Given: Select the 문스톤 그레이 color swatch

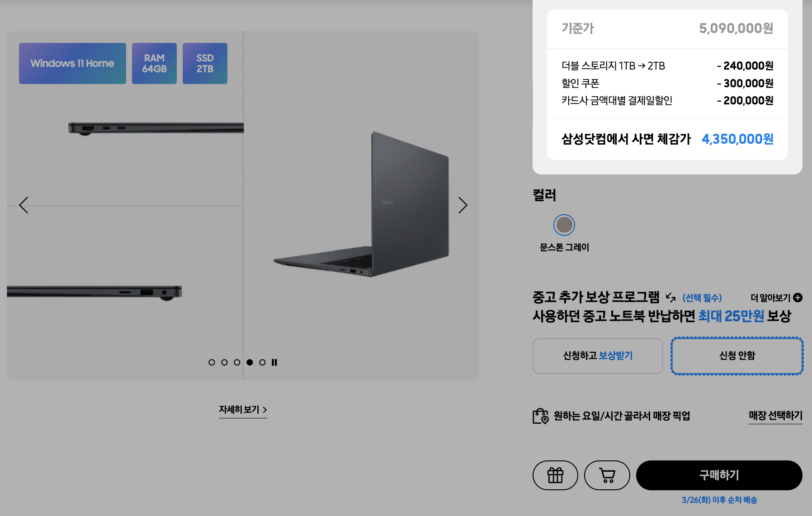Looking at the screenshot, I should click(564, 225).
